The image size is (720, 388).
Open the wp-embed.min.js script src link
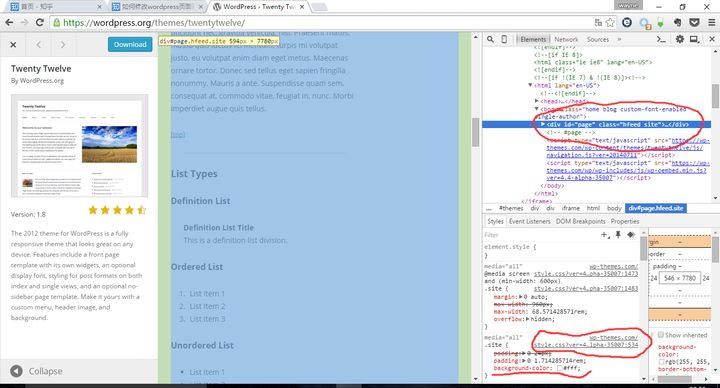627,170
